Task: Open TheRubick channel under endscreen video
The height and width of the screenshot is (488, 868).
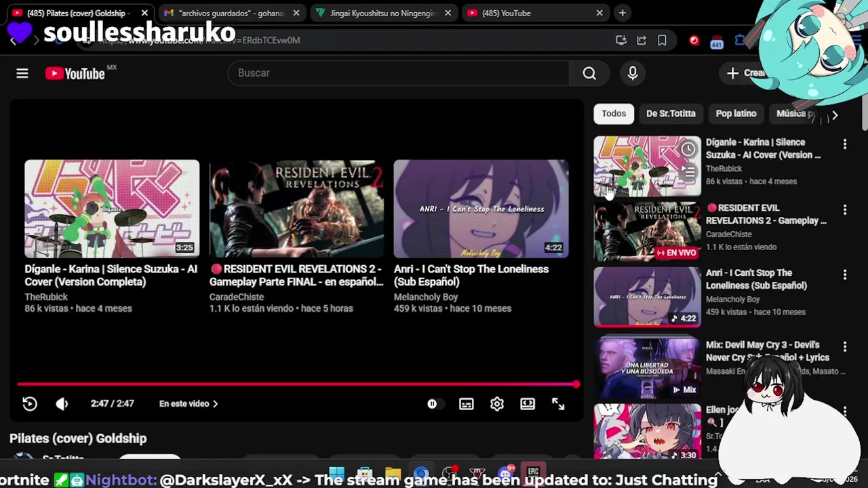Action: [x=46, y=297]
